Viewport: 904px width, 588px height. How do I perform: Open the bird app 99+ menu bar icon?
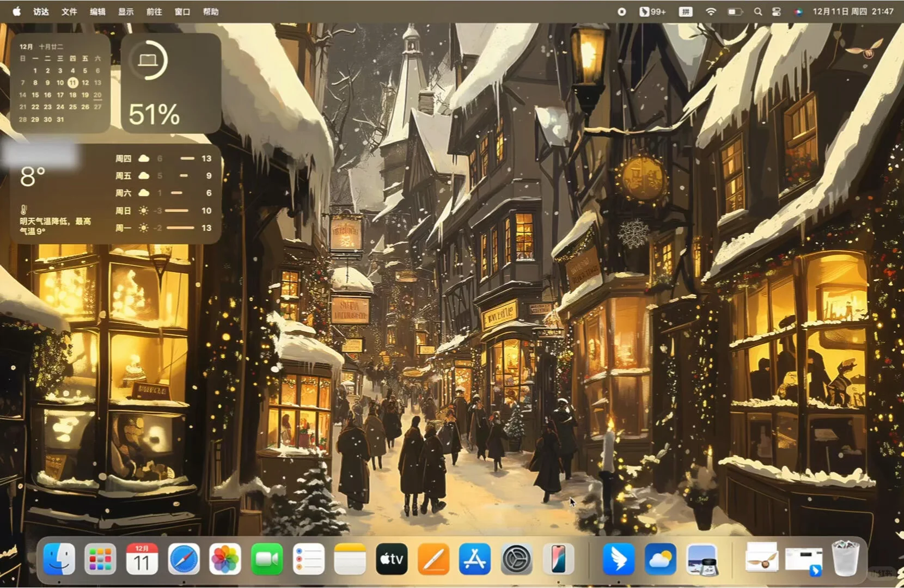pyautogui.click(x=652, y=11)
